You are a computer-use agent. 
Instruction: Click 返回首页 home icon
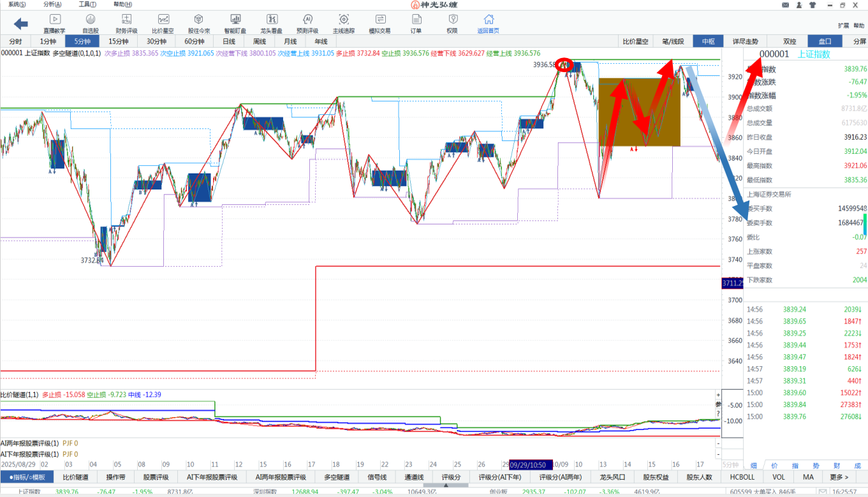[x=489, y=24]
